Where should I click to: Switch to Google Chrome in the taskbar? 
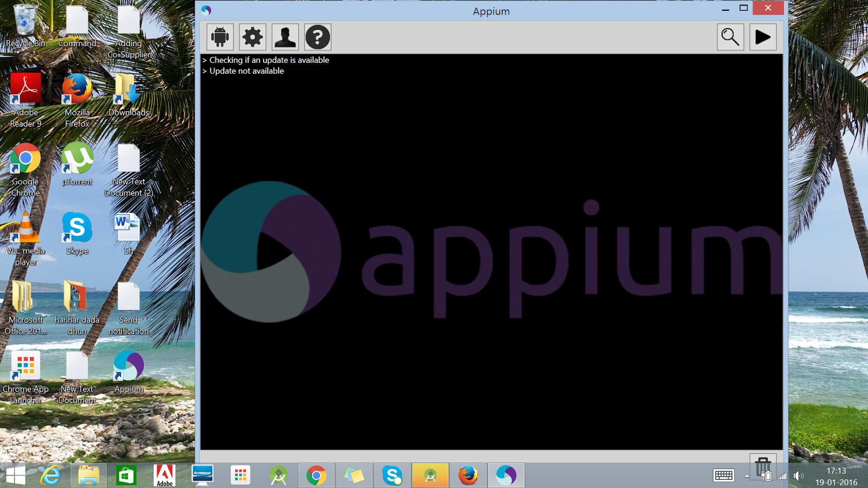[316, 476]
